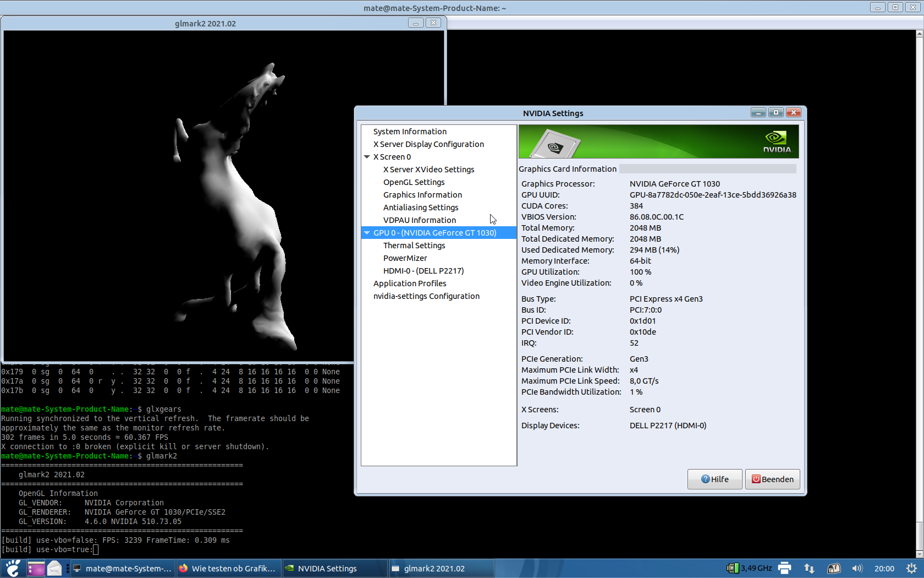Image resolution: width=924 pixels, height=578 pixels.
Task: Switch to the Firefox 'Wie testen ob Grafik' window
Action: 228,568
